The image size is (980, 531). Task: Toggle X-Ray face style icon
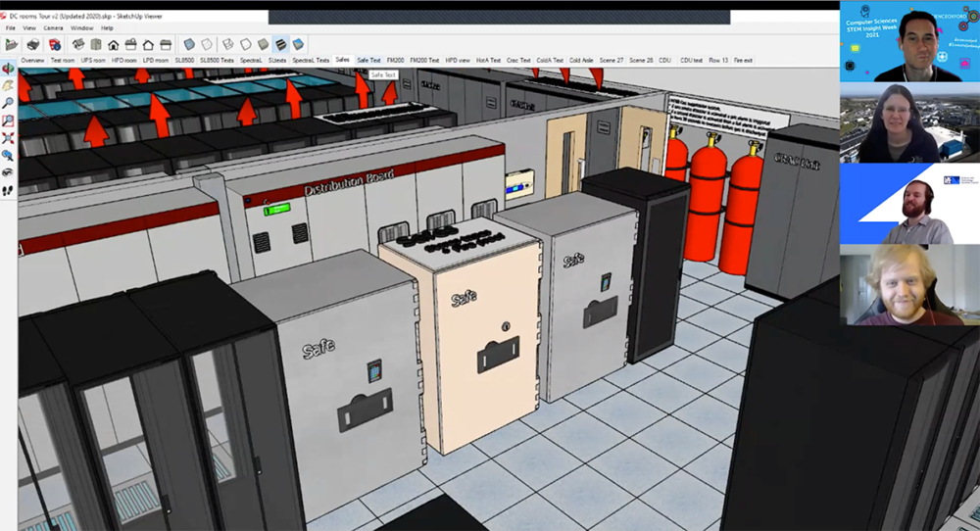click(x=189, y=44)
